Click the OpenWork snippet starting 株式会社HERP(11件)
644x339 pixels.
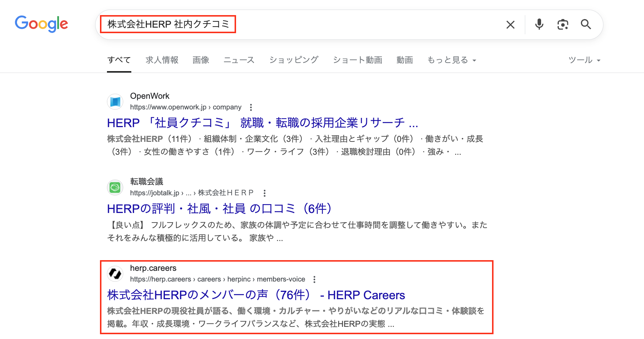click(x=295, y=145)
